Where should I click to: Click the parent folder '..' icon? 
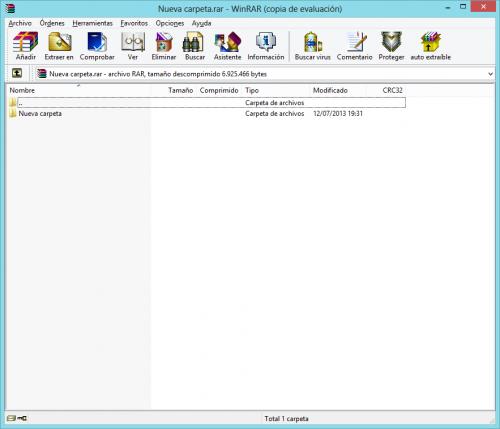(13, 102)
